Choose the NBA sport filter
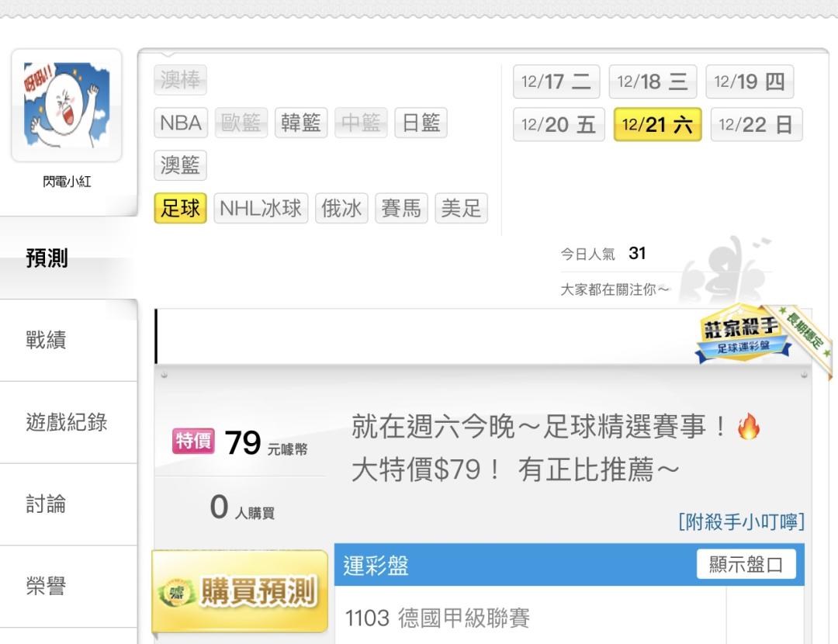 pyautogui.click(x=181, y=123)
